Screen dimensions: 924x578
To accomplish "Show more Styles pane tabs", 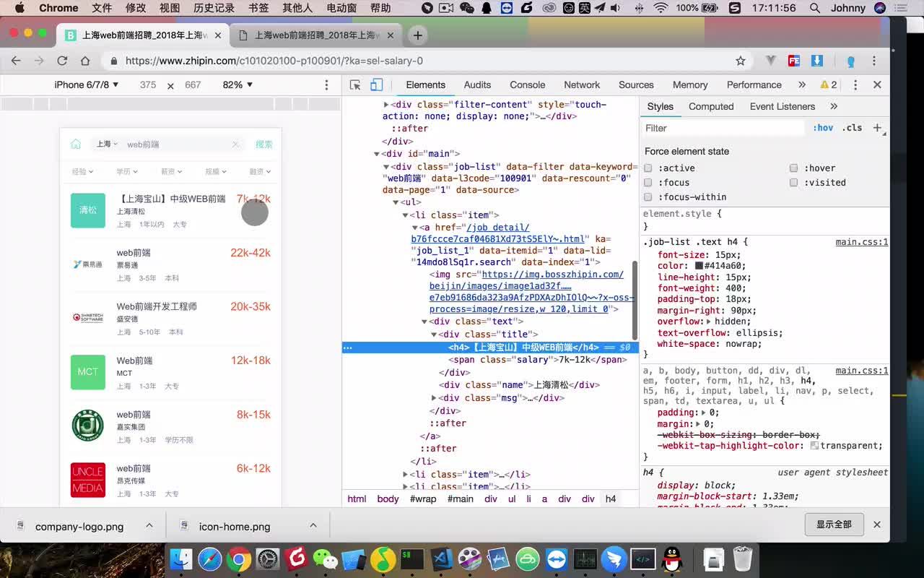I will coord(834,106).
